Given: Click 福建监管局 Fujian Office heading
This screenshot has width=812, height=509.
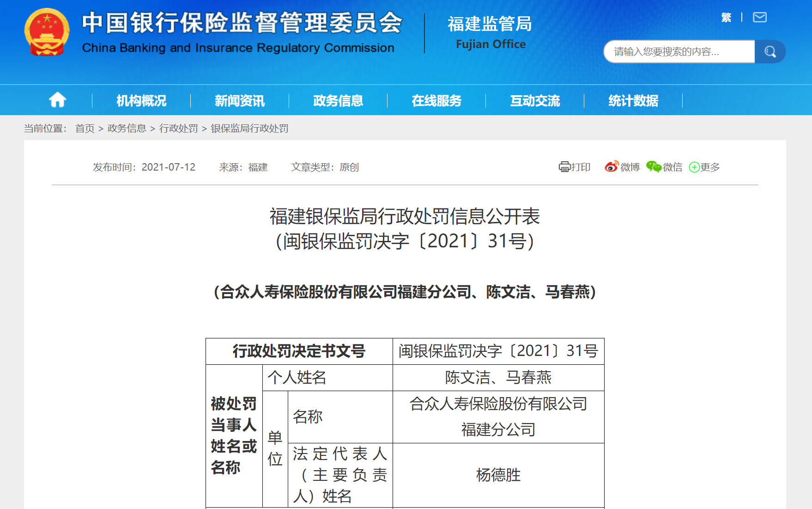Looking at the screenshot, I should (x=490, y=32).
